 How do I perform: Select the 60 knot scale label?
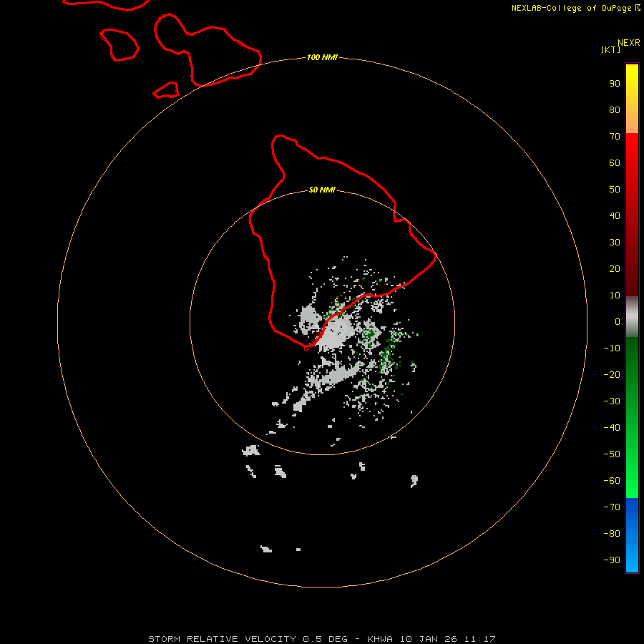[615, 162]
